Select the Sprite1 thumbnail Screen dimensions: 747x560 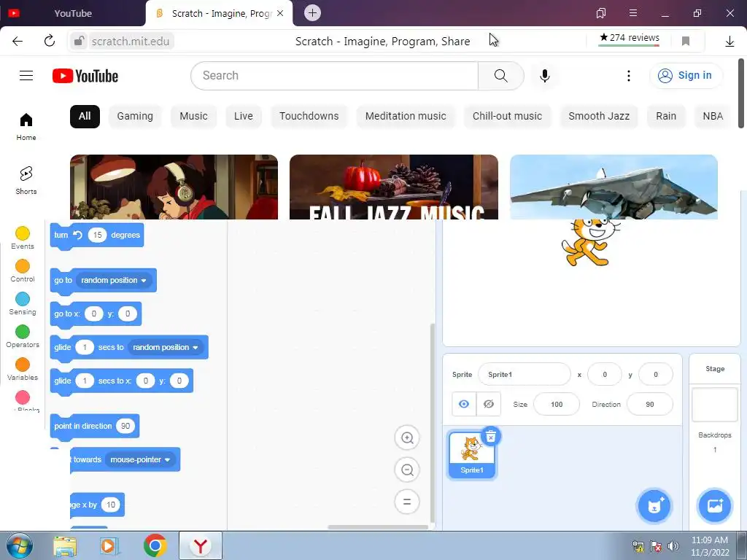pos(472,454)
